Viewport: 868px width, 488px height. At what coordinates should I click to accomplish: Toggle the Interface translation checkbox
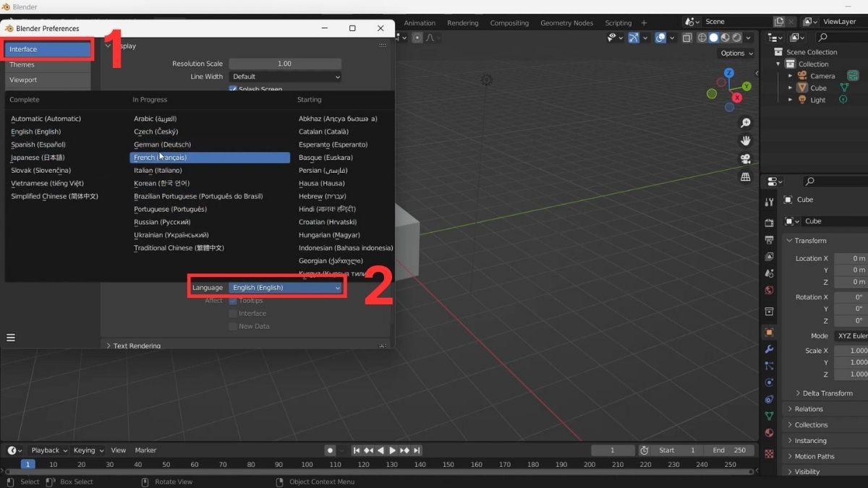pos(233,314)
